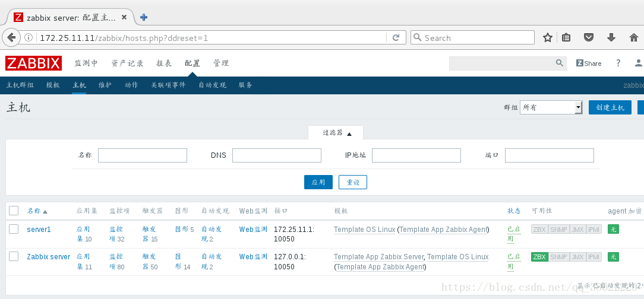Click the green ZBX badge for Zabbix server
644x299 pixels.
click(x=539, y=257)
